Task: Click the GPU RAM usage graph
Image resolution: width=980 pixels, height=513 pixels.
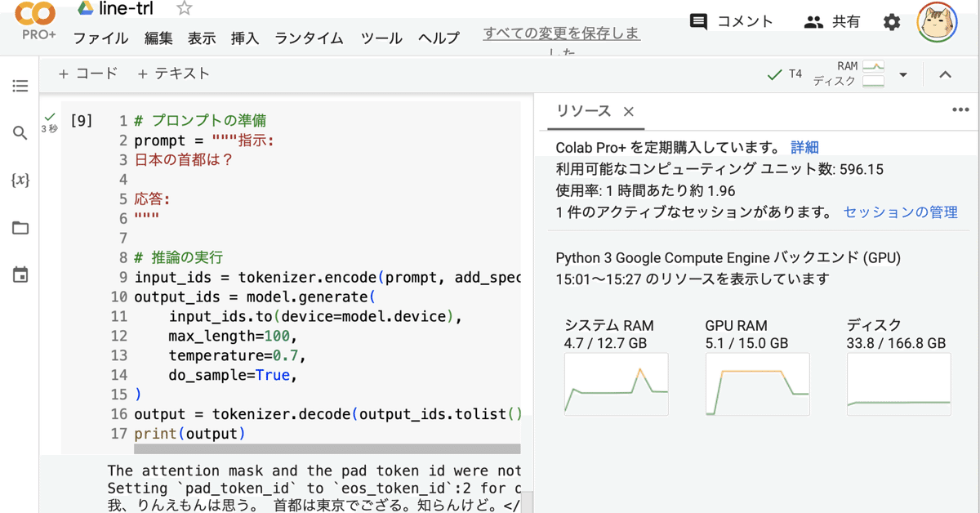Action: [757, 385]
